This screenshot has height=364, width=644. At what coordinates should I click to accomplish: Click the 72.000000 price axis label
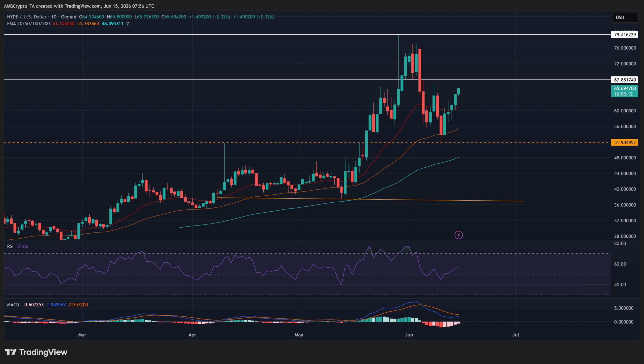click(x=625, y=64)
